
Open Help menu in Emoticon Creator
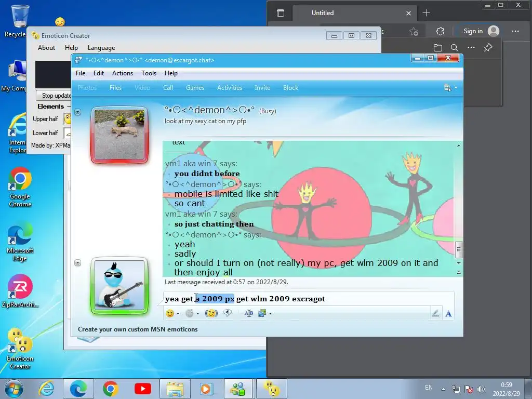click(x=71, y=48)
